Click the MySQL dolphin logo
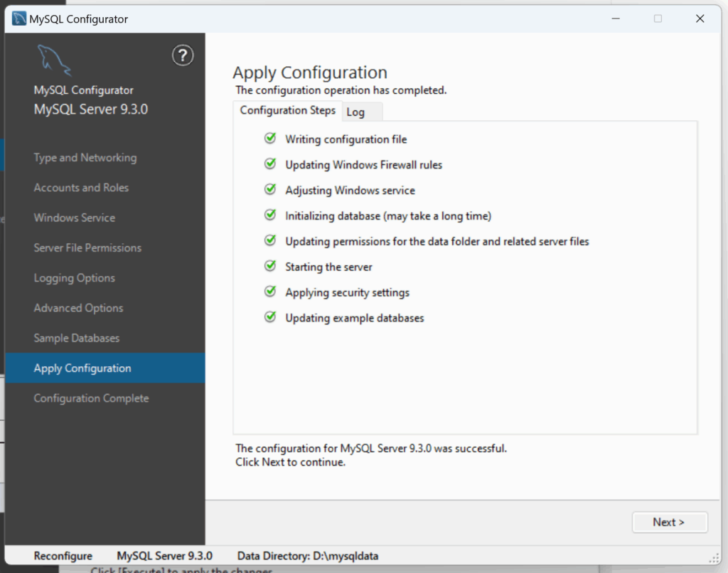The width and height of the screenshot is (728, 573). (x=54, y=60)
